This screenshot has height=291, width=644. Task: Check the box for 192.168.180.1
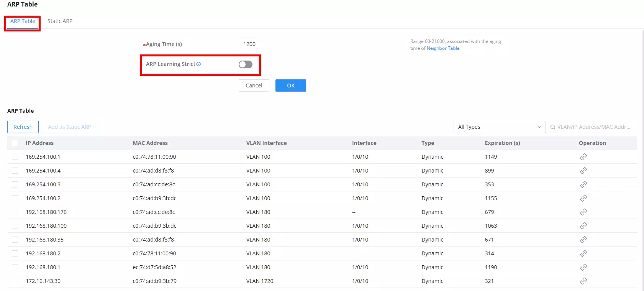click(x=15, y=267)
